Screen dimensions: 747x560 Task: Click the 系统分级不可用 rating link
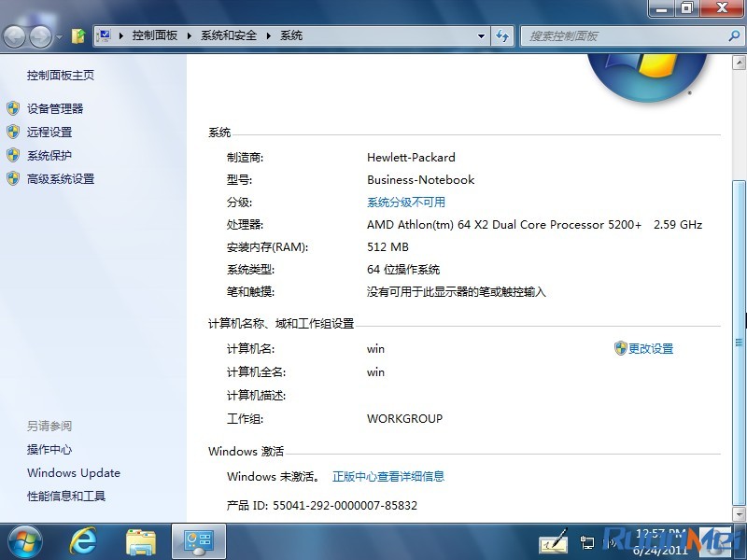406,203
